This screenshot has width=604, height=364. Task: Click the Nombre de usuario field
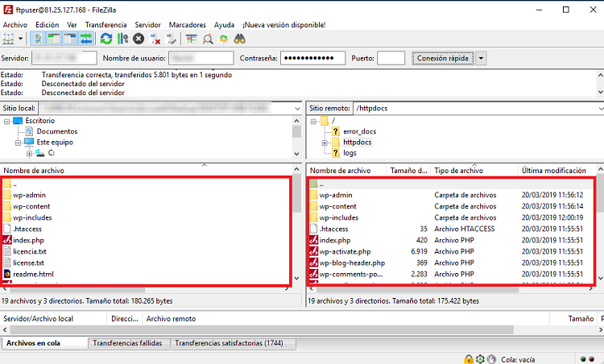click(x=201, y=58)
